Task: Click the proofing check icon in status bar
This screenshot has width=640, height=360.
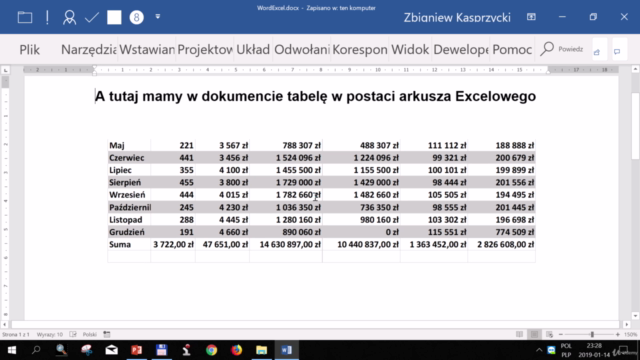Action: [x=73, y=334]
